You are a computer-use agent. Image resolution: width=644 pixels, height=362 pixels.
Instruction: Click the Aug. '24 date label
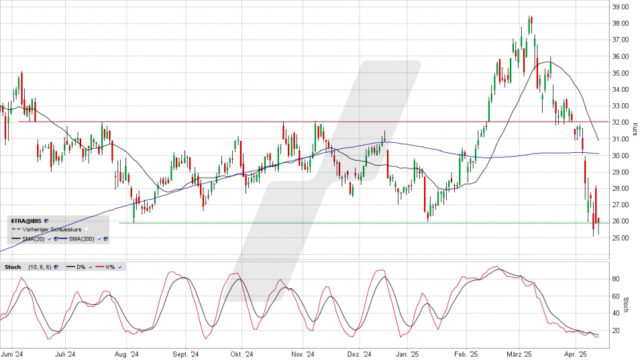coord(127,354)
